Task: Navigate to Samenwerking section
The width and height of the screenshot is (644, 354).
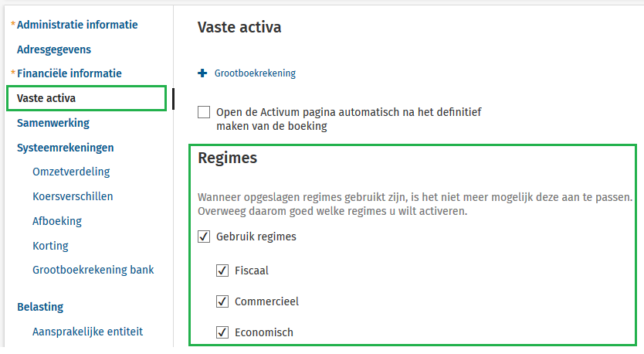Action: (53, 123)
